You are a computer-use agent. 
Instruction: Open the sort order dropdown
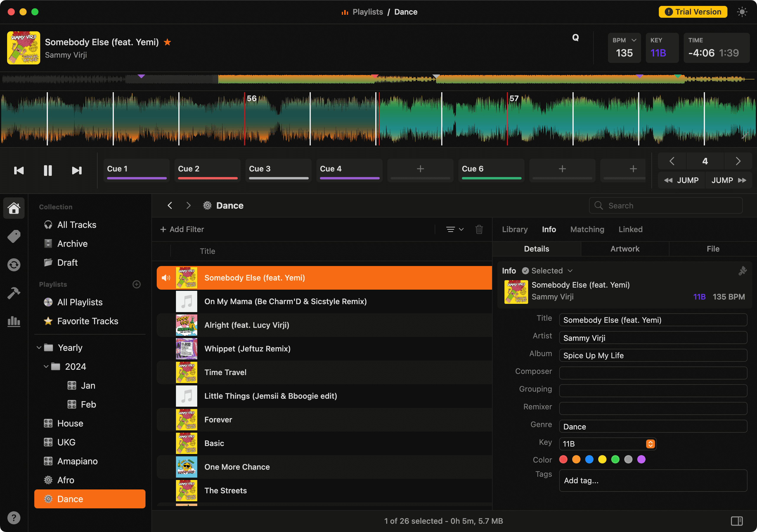coord(455,229)
